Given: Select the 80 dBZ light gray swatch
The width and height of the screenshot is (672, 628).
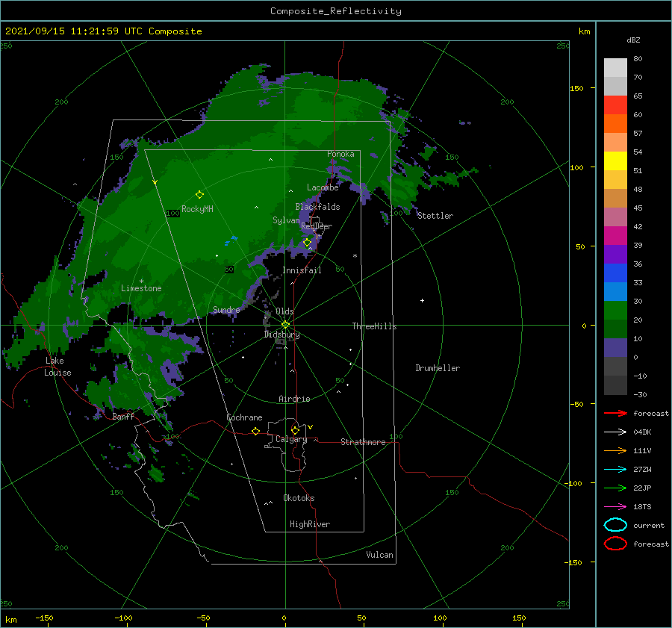Looking at the screenshot, I should (x=615, y=67).
